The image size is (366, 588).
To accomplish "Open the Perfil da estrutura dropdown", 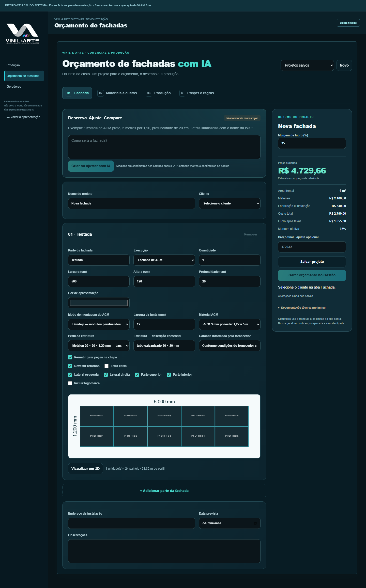I will click(99, 346).
